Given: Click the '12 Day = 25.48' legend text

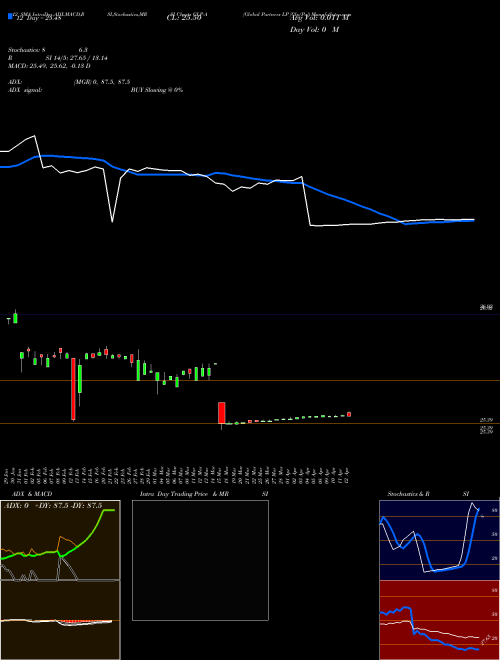Looking at the screenshot, I should click(x=37, y=18).
